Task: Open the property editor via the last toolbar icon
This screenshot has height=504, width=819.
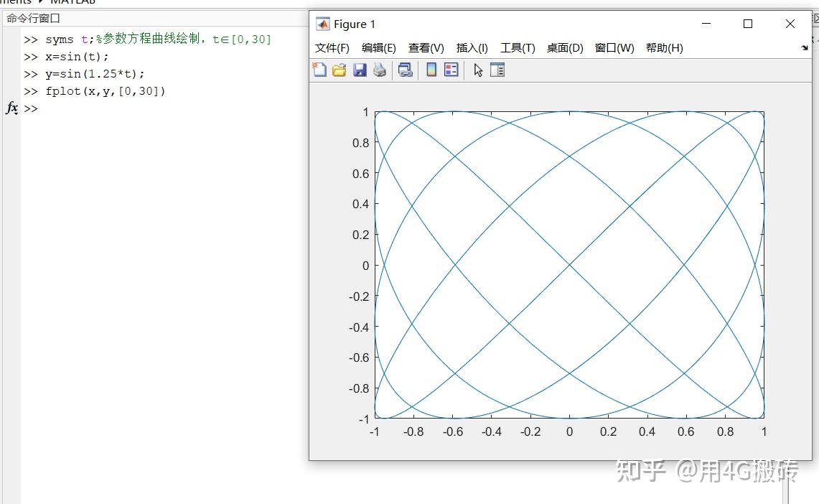Action: [x=497, y=70]
